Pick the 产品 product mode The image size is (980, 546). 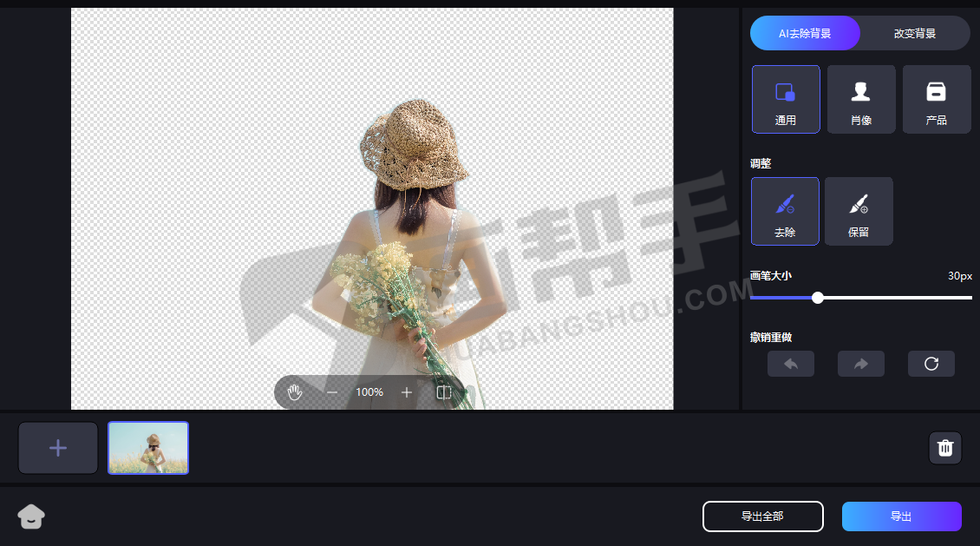(937, 100)
